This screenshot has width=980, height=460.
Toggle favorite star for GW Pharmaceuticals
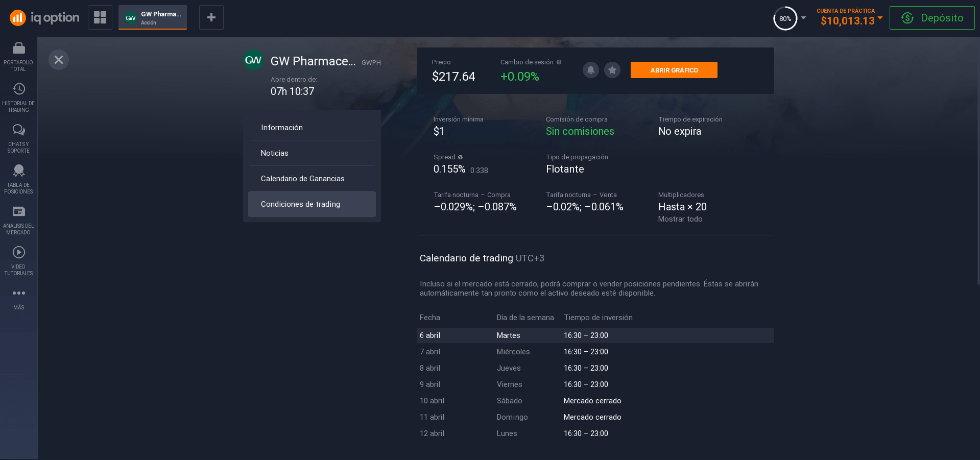pyautogui.click(x=612, y=70)
